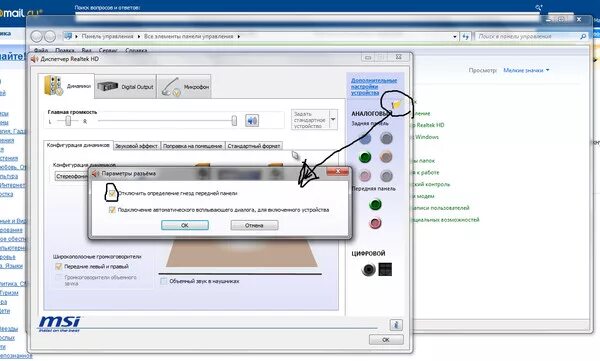Viewport: 600px width, 361px height.
Task: Open the information 'i' button in Realtek
Action: coord(396,325)
